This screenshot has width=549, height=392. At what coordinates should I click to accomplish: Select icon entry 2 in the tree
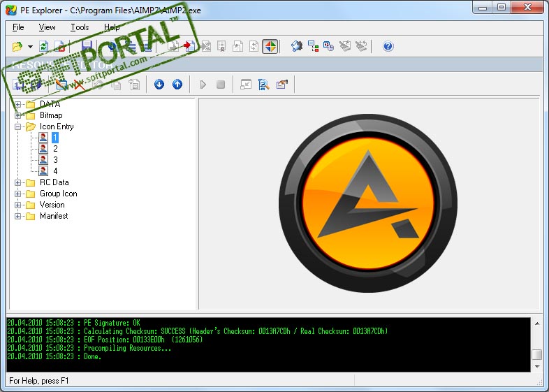55,149
